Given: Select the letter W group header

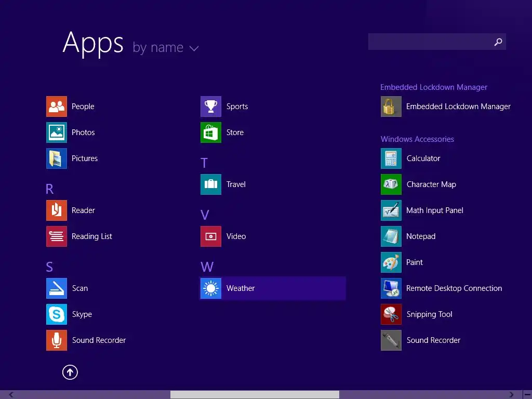Looking at the screenshot, I should pyautogui.click(x=207, y=267).
